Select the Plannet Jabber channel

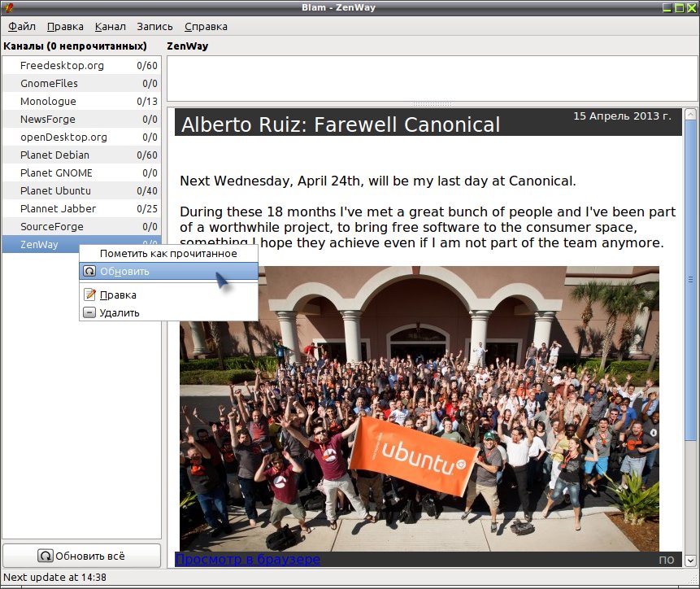tap(81, 208)
